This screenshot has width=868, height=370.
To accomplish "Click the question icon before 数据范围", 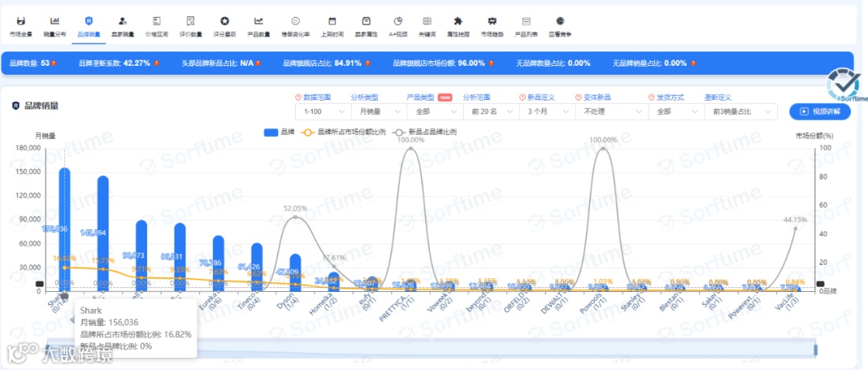I will [x=298, y=97].
